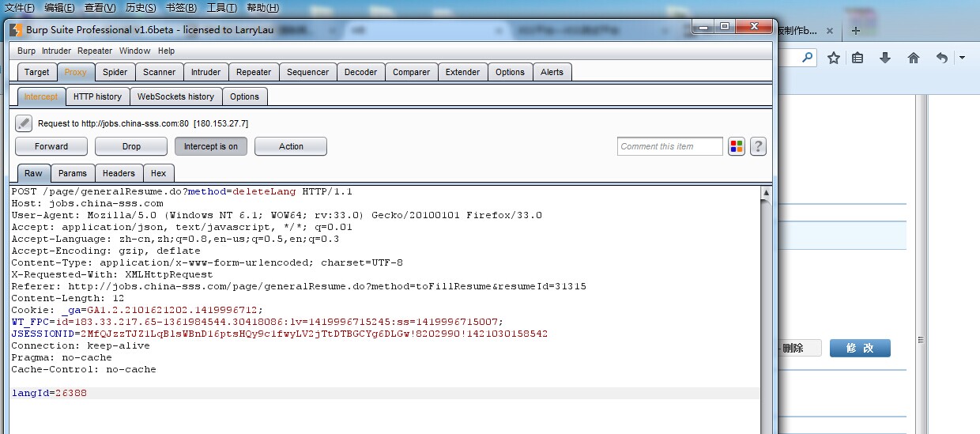Select the Raw message view tab
The width and height of the screenshot is (980, 434).
coord(33,173)
